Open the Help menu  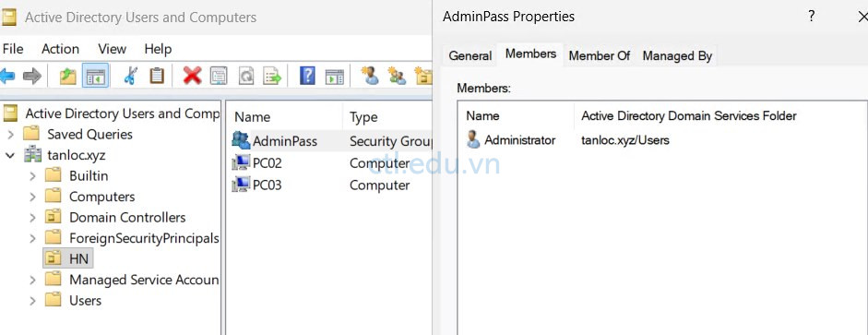158,49
